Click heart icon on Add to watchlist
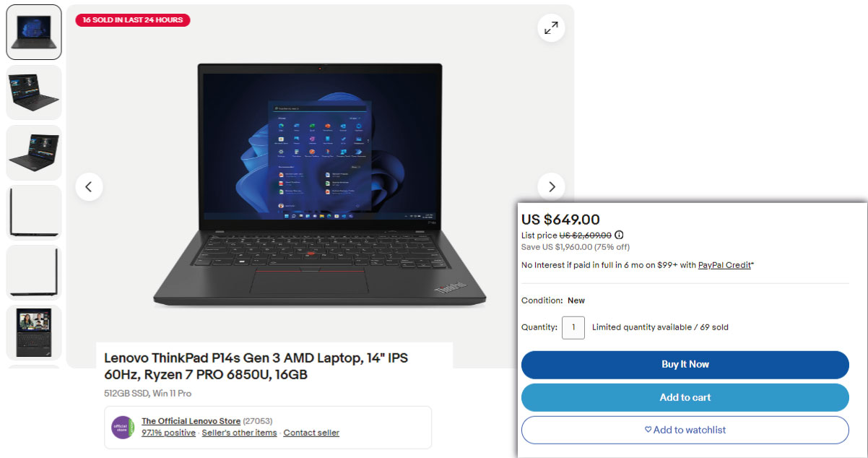The height and width of the screenshot is (458, 868). tap(648, 430)
